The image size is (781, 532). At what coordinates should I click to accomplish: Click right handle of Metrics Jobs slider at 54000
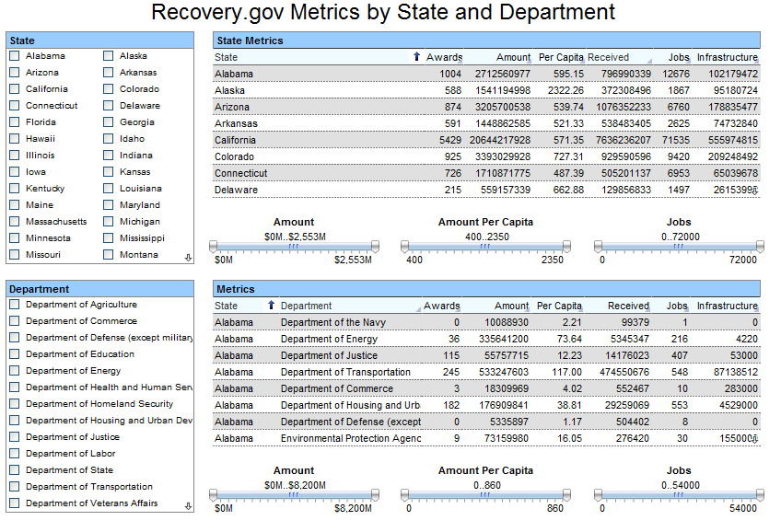tap(760, 494)
